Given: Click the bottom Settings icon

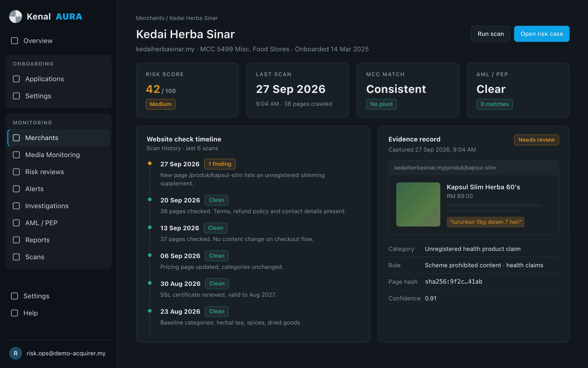Looking at the screenshot, I should tap(14, 296).
